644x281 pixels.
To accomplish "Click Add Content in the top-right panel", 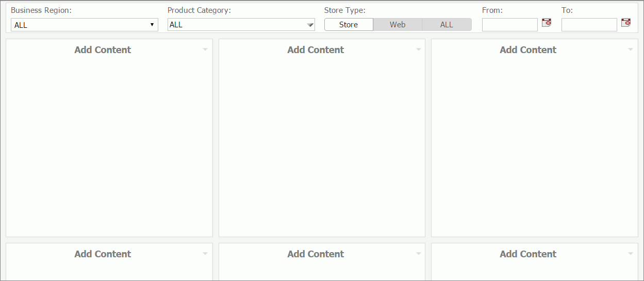I will tap(528, 50).
